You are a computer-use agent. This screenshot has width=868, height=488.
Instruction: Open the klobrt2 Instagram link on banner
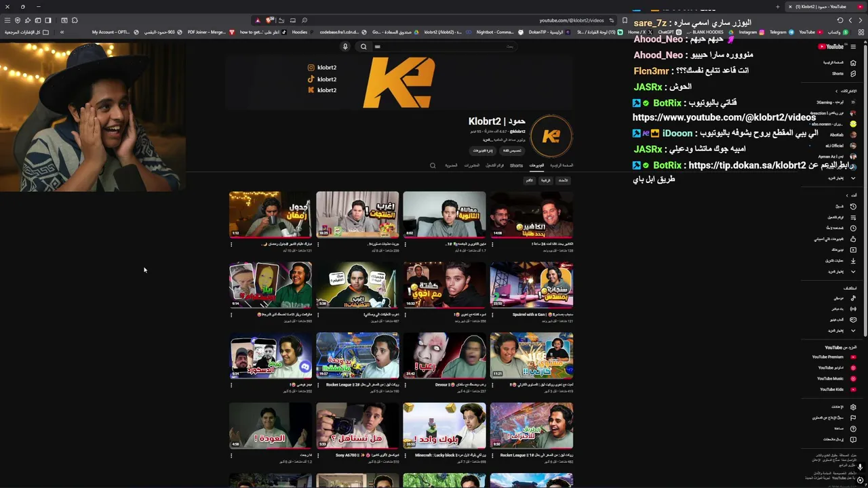click(x=322, y=67)
